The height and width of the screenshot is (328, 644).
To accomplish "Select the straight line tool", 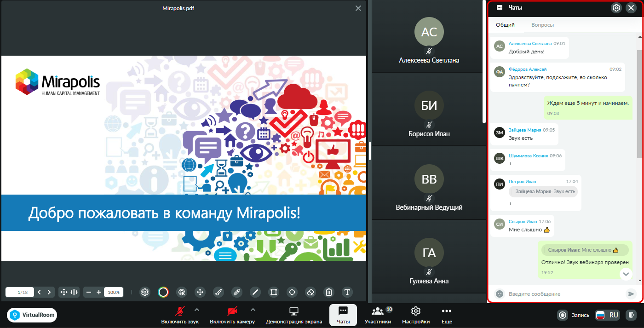I will coord(255,292).
